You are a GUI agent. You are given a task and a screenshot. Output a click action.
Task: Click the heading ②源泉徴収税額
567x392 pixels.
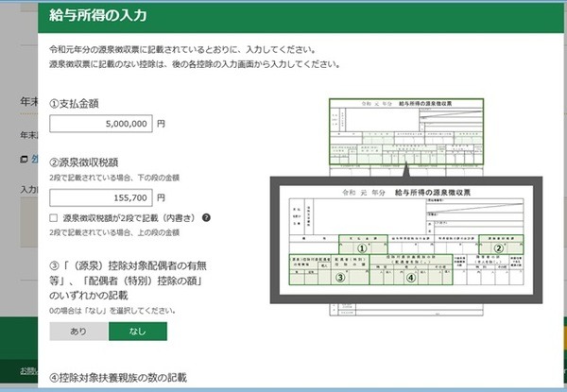pos(84,162)
